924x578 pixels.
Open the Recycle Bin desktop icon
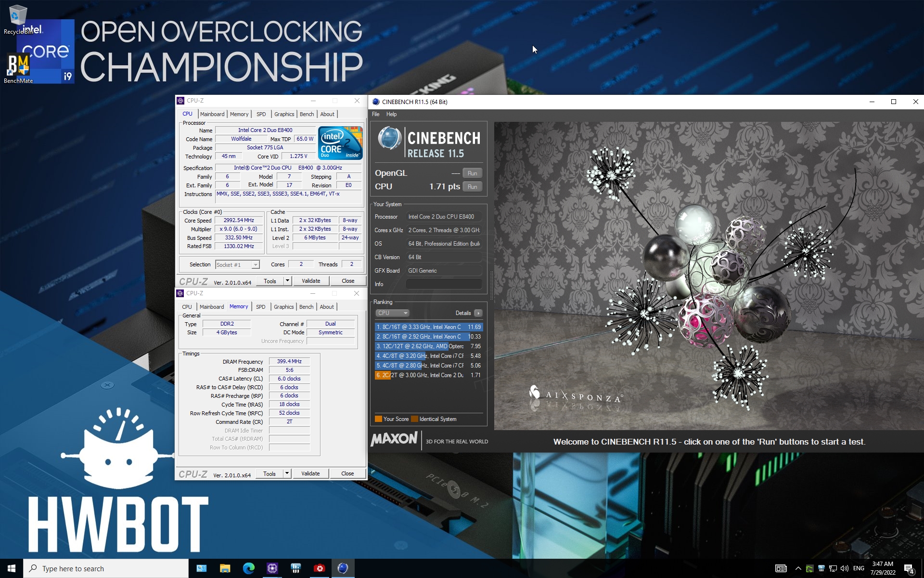tap(18, 19)
